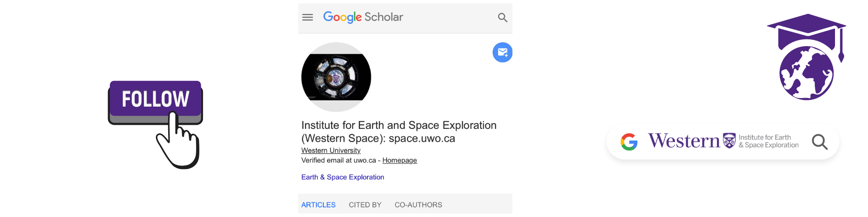The height and width of the screenshot is (217, 868).
Task: Click the pointing hand cursor graphic
Action: 177,141
